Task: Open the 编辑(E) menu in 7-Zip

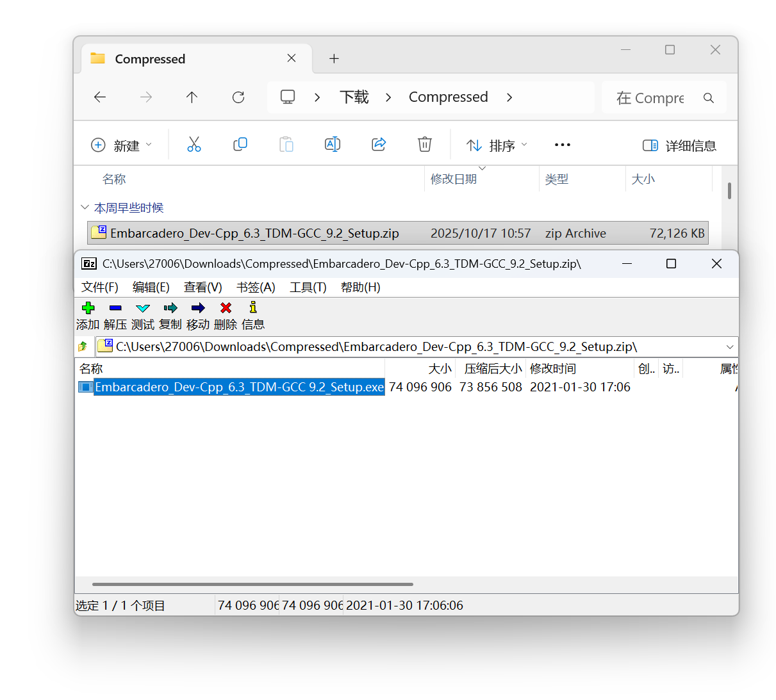Action: click(151, 288)
